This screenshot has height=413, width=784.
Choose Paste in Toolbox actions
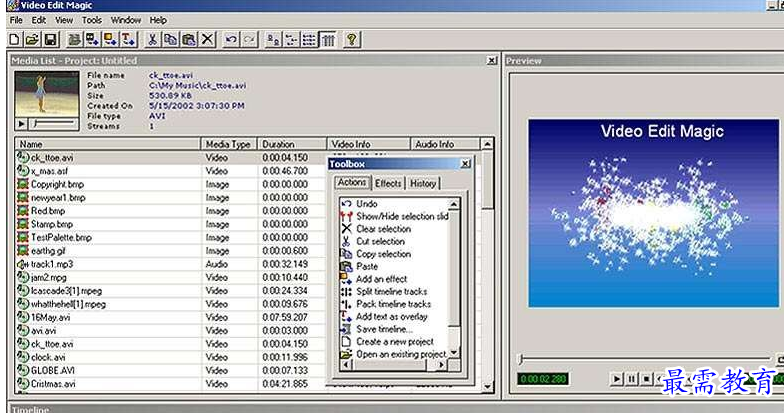(367, 266)
